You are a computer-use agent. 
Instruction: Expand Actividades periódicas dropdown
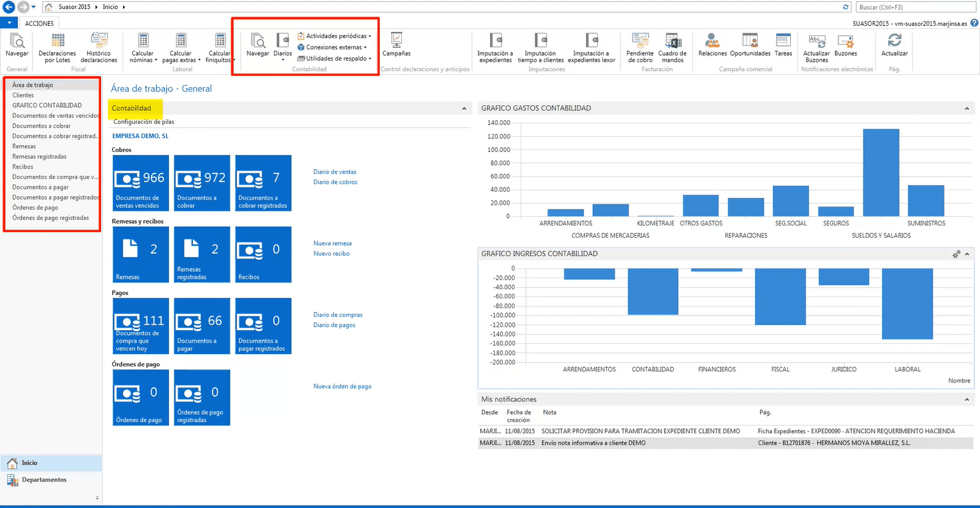334,36
